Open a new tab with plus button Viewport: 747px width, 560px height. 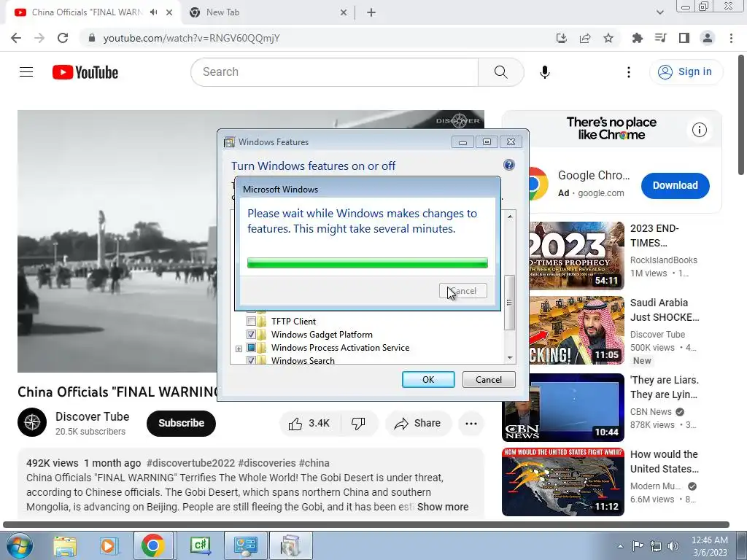click(x=371, y=12)
